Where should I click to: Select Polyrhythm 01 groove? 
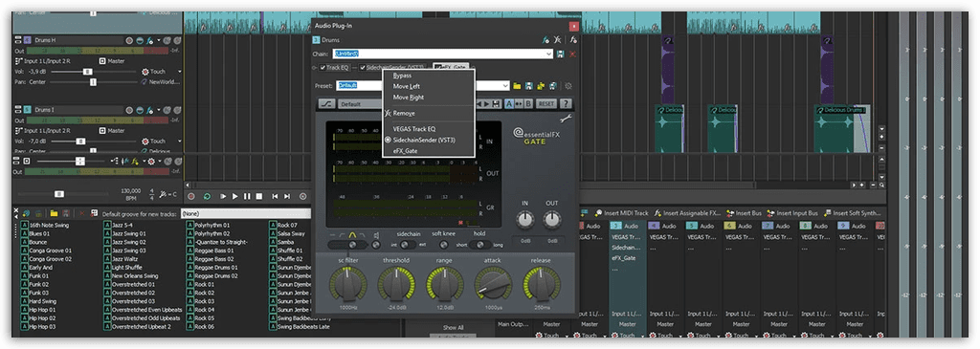[x=209, y=225]
